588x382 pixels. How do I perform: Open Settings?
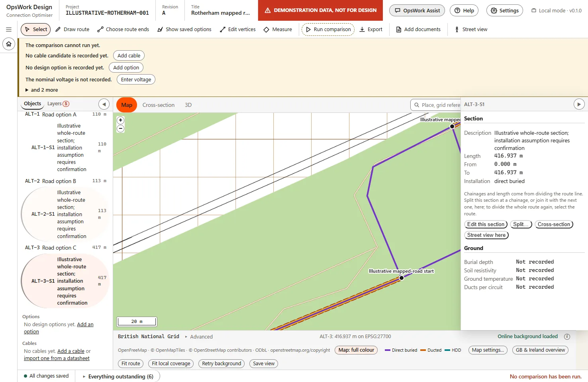505,10
